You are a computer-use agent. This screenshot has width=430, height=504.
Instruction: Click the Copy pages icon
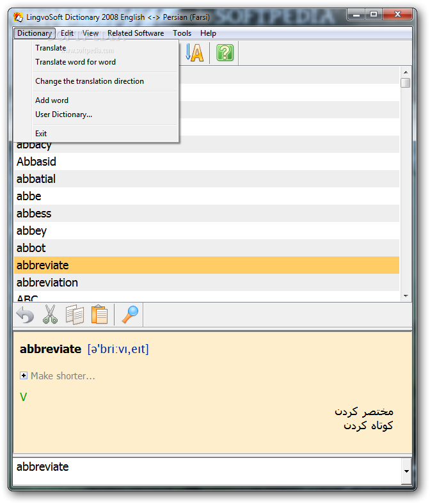pyautogui.click(x=75, y=315)
